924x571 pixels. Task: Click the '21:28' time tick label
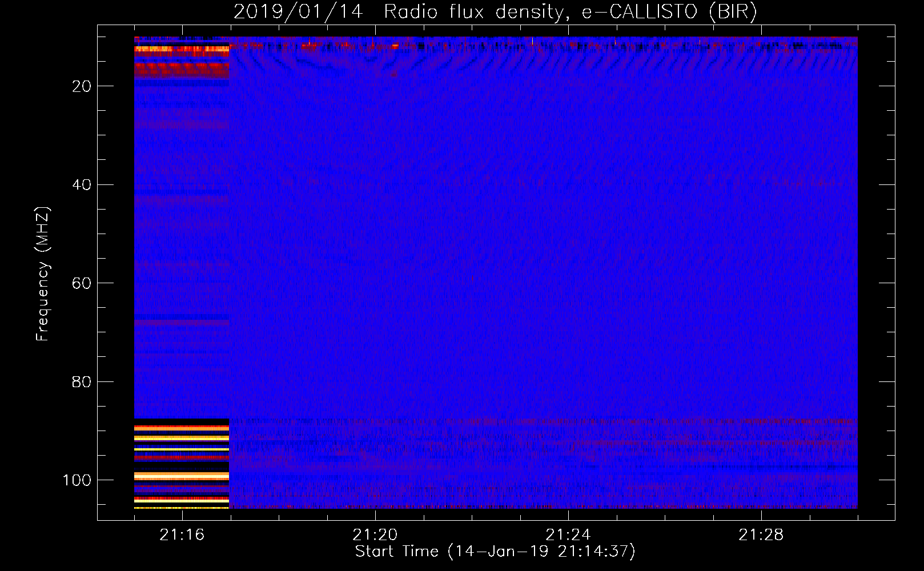coord(761,535)
